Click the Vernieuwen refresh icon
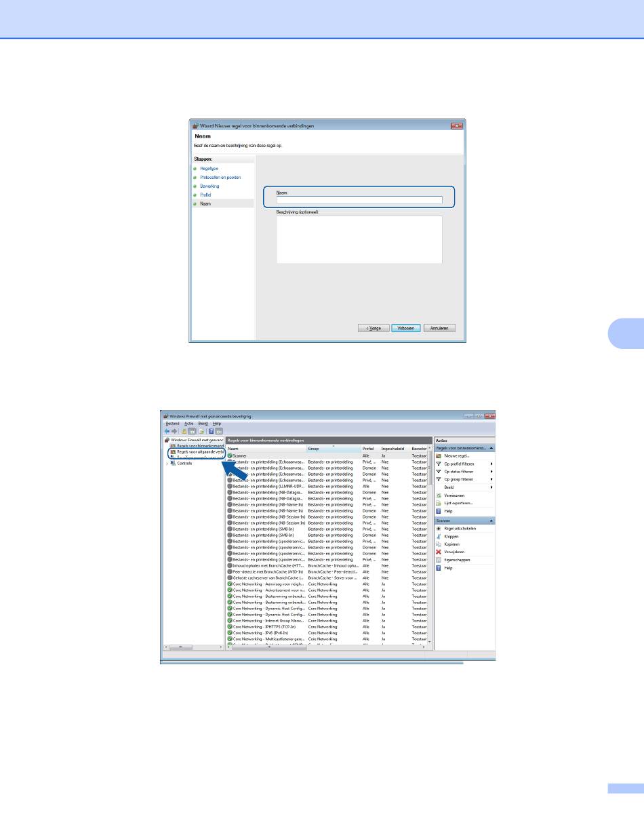The image size is (644, 831). [439, 495]
